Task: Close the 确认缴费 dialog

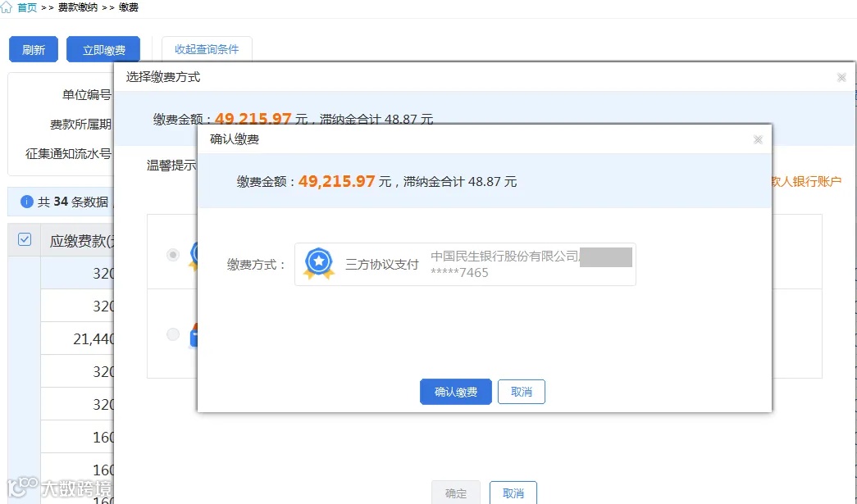Action: [758, 140]
